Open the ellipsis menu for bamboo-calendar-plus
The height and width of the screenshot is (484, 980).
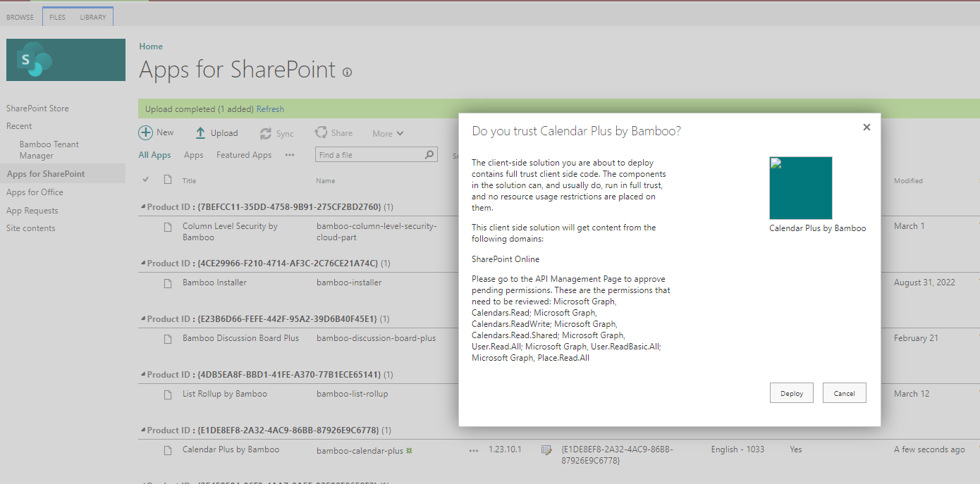click(474, 450)
